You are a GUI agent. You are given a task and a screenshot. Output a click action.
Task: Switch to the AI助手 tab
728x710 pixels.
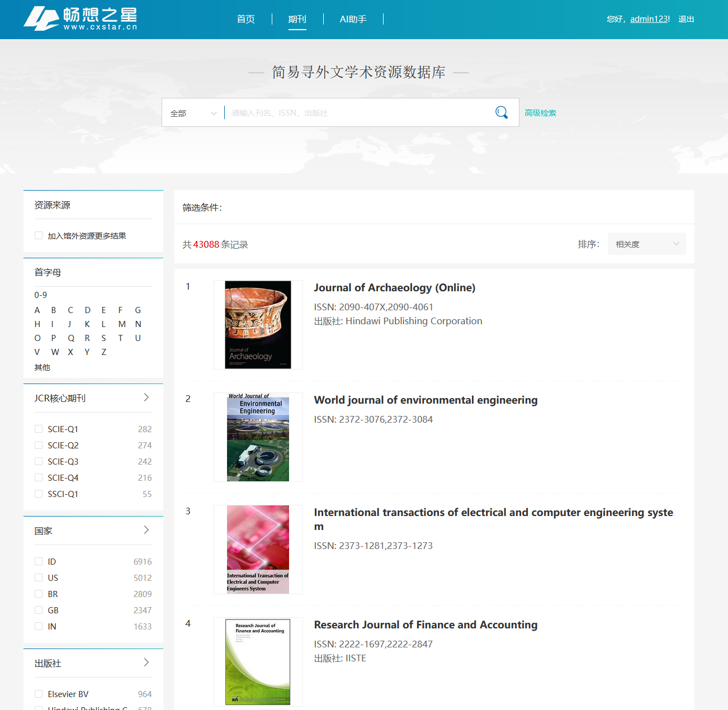click(353, 19)
